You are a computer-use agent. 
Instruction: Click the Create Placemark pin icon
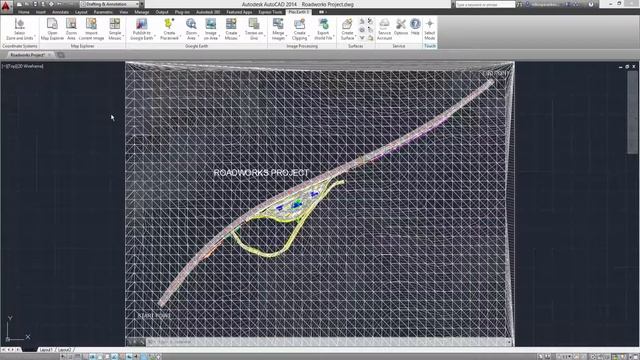(x=169, y=24)
